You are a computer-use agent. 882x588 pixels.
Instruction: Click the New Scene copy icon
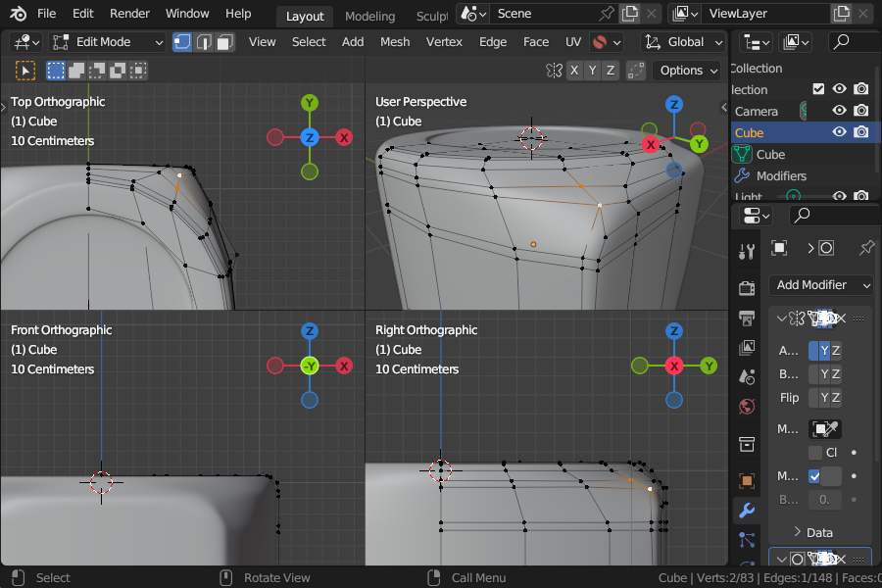click(630, 14)
